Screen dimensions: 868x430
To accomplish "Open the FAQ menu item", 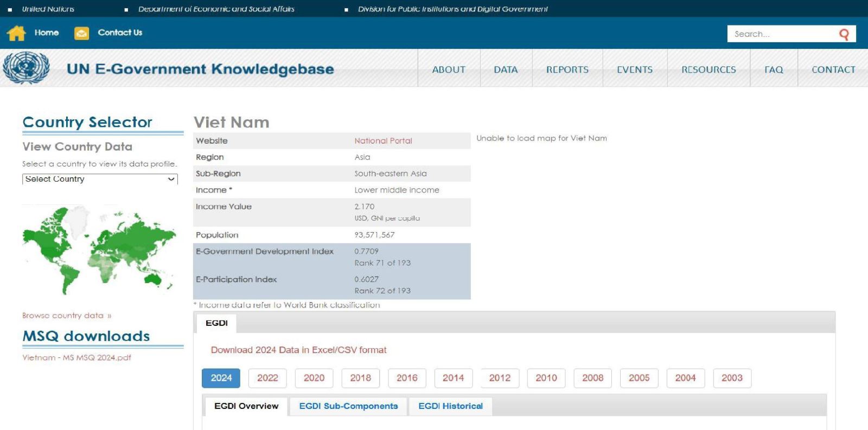I will tap(774, 69).
